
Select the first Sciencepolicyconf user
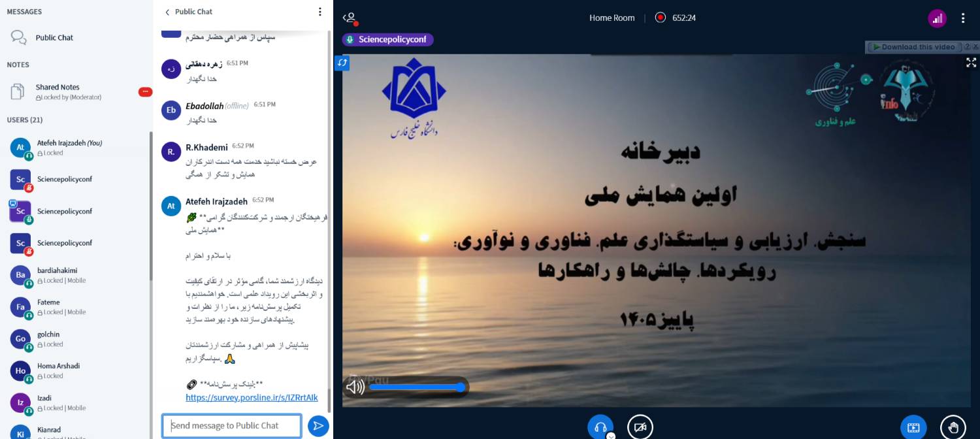point(78,180)
